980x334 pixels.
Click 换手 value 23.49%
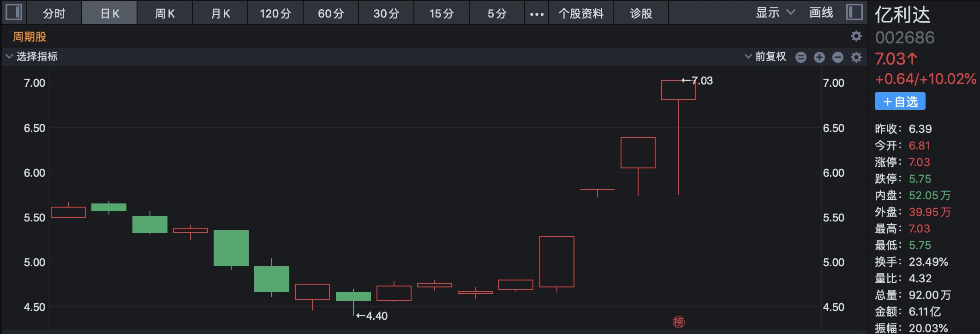(x=928, y=262)
